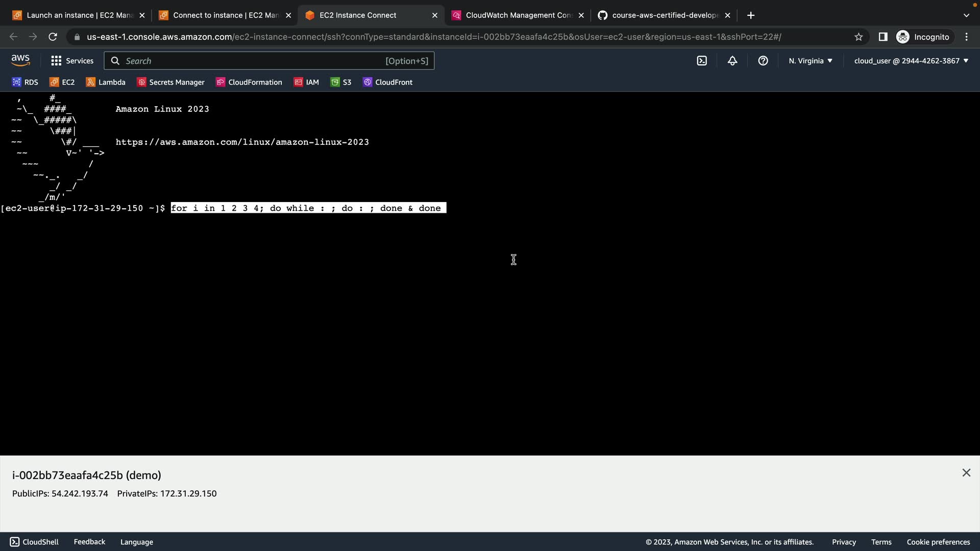980x551 pixels.
Task: Expand the N. Virginia region dropdown
Action: [811, 61]
